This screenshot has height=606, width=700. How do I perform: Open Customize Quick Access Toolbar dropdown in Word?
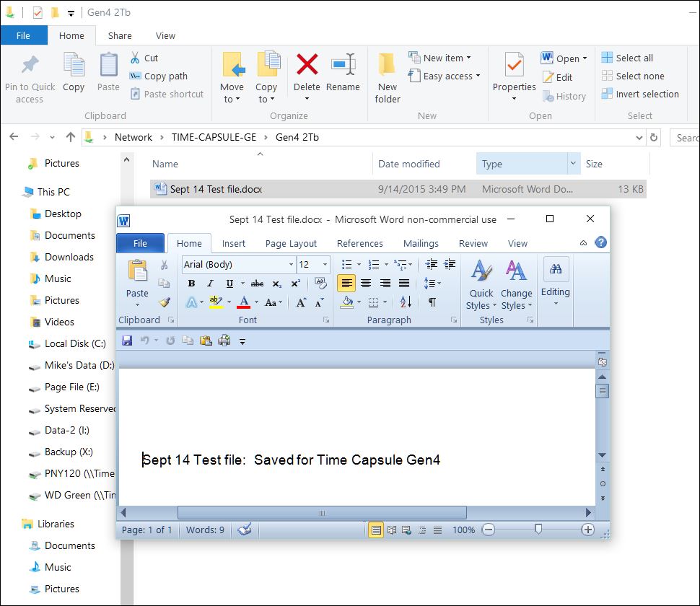coord(242,342)
